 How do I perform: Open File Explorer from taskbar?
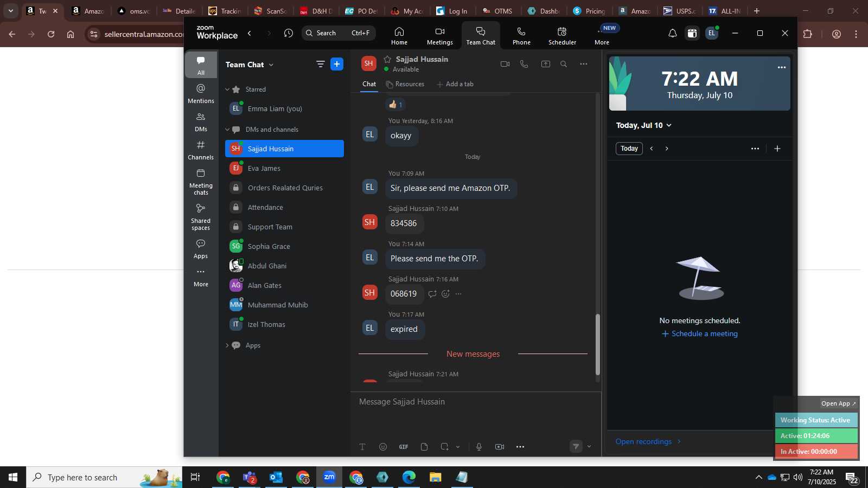436,477
